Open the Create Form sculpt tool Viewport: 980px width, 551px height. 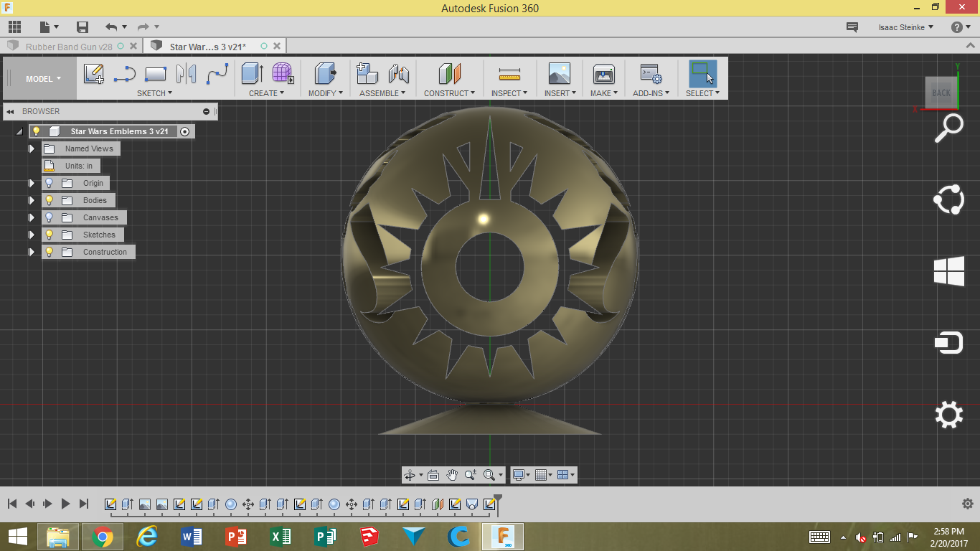pyautogui.click(x=283, y=73)
